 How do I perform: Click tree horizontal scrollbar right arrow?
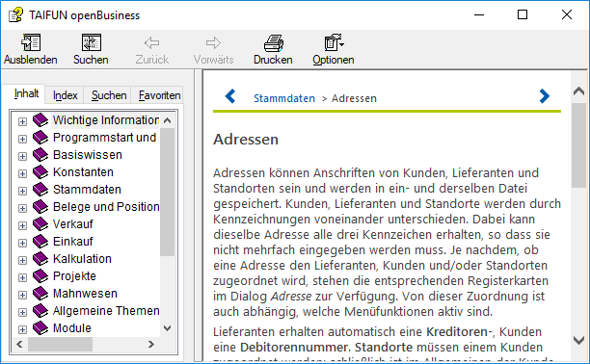(x=151, y=344)
